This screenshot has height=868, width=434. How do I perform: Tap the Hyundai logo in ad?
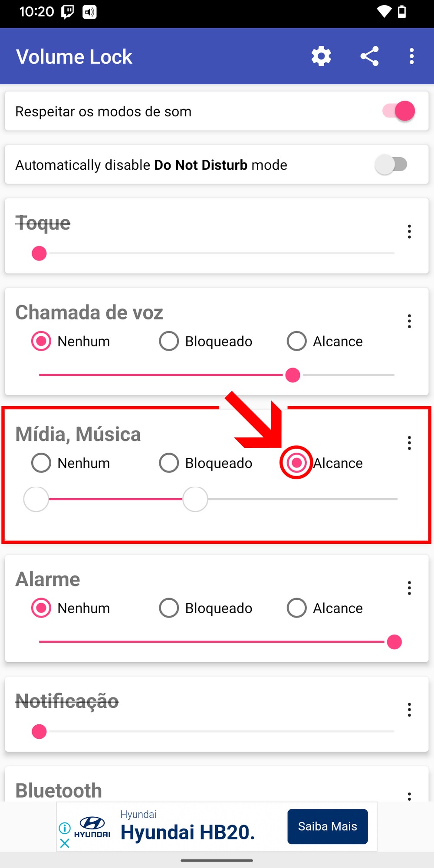tap(92, 826)
